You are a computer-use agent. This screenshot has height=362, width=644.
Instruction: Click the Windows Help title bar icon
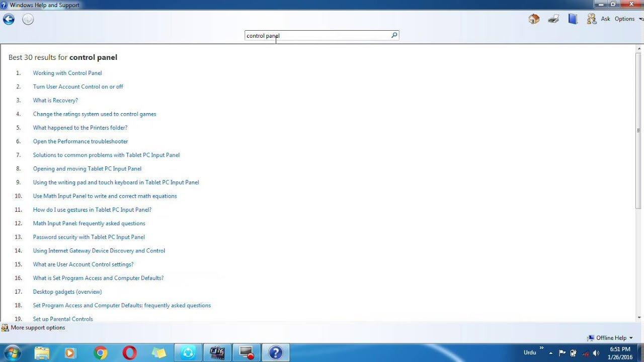4,5
